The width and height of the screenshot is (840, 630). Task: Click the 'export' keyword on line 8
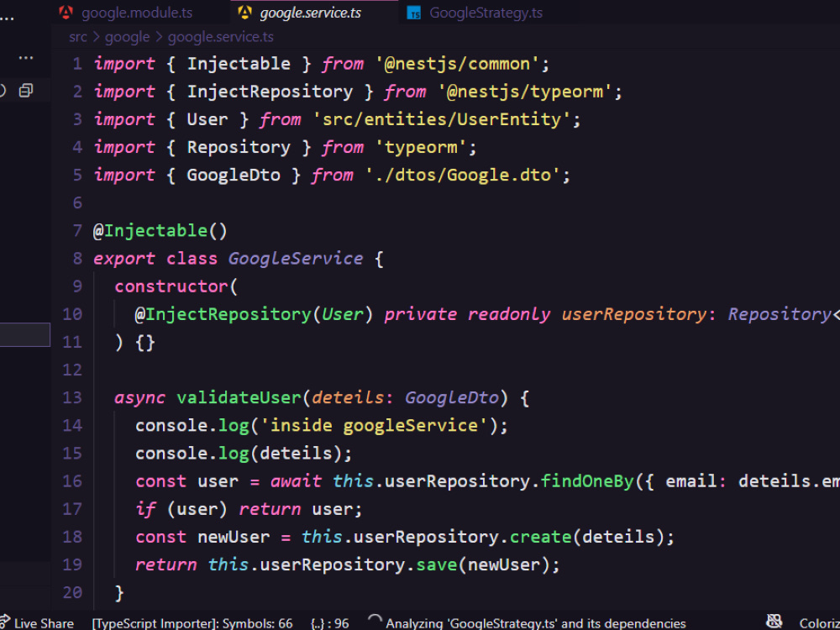coord(124,259)
